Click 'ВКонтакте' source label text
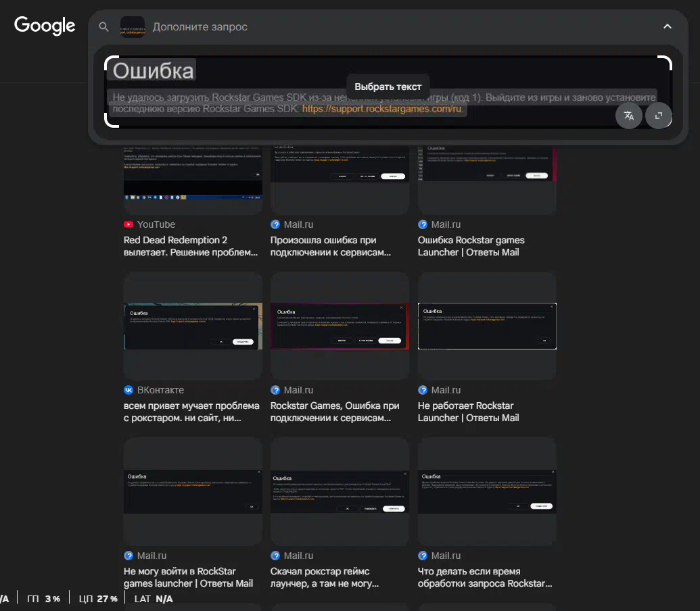Image resolution: width=700 pixels, height=611 pixels. tap(161, 390)
